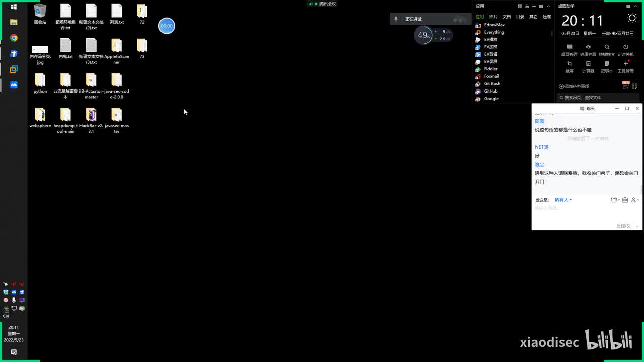
Task: Open the java-sec-code-2.0.0 folder
Action: click(117, 86)
